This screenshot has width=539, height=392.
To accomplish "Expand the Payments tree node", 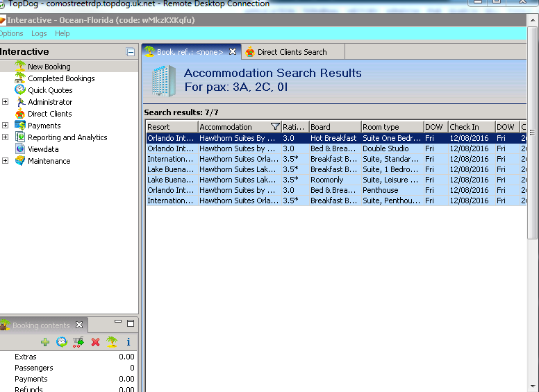I will pyautogui.click(x=6, y=126).
